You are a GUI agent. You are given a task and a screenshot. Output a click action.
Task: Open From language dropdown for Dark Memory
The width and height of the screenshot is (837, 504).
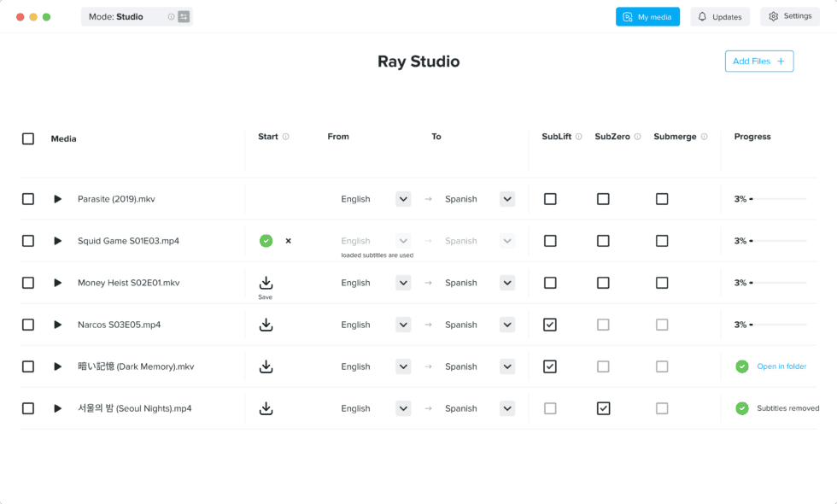tap(403, 366)
